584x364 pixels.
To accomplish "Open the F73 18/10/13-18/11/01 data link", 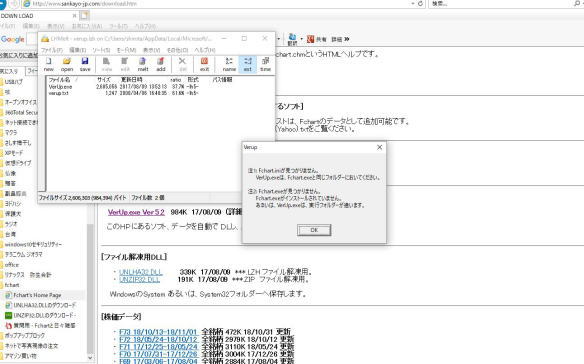I will (158, 332).
